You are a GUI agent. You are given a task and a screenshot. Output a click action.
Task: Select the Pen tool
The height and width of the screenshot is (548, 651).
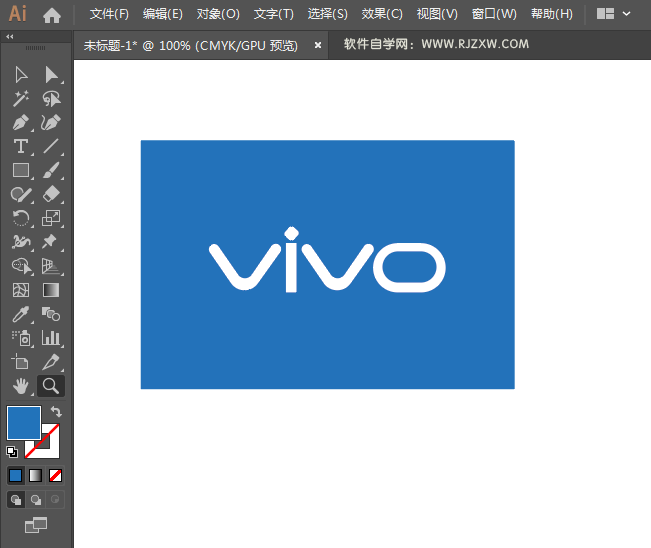(21, 122)
